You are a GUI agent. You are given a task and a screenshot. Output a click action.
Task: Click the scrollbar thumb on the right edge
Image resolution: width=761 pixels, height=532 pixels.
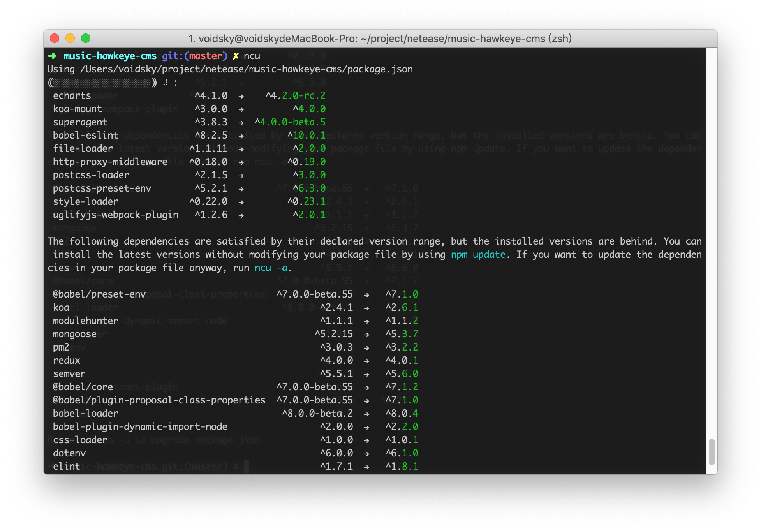[712, 451]
